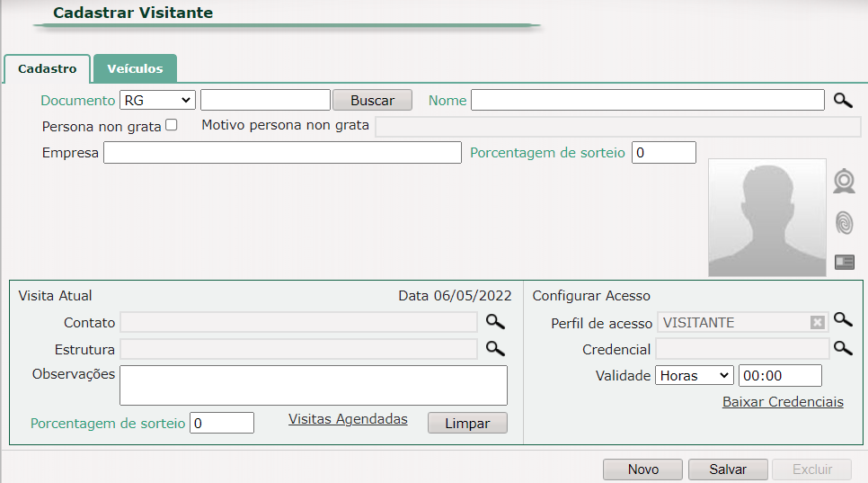Click the Credencial field
The width and height of the screenshot is (868, 483).
click(x=742, y=349)
